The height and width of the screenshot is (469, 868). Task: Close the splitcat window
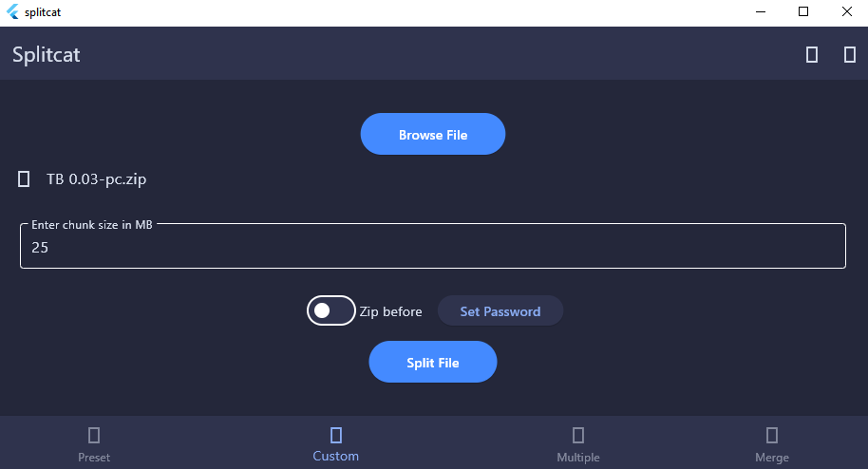click(847, 12)
